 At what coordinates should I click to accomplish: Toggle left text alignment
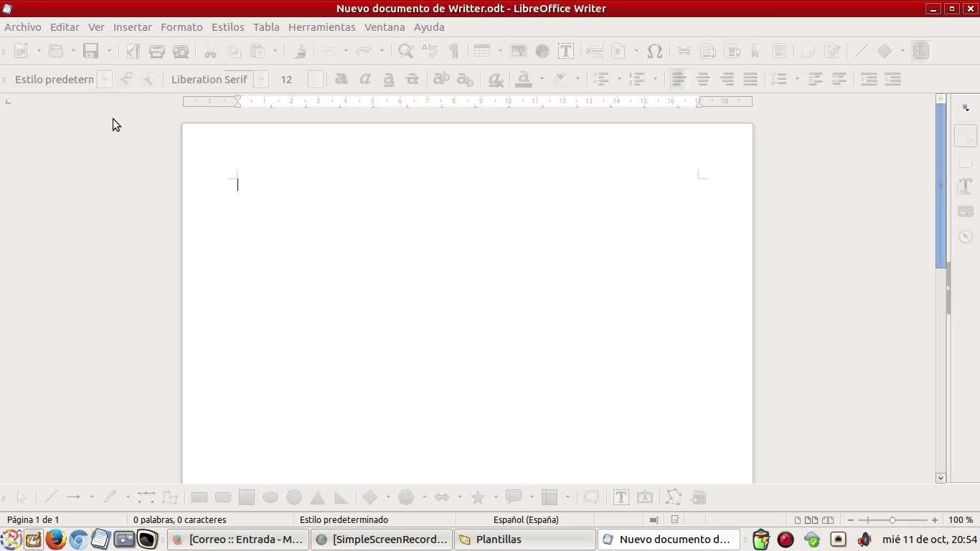(x=678, y=79)
